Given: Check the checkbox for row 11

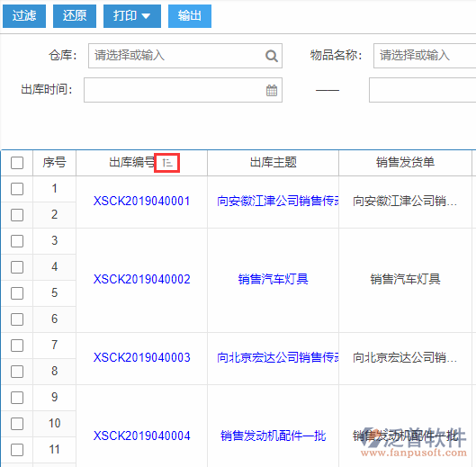Looking at the screenshot, I should [x=17, y=450].
